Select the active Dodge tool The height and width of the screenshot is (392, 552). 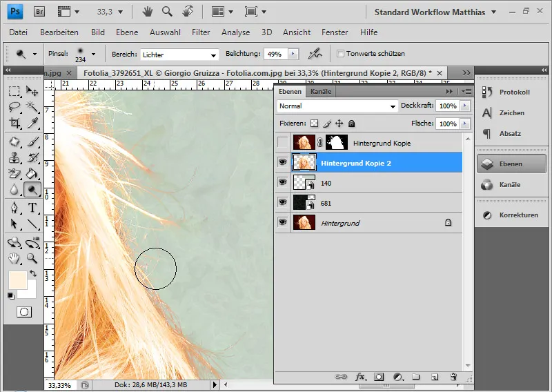[32, 190]
